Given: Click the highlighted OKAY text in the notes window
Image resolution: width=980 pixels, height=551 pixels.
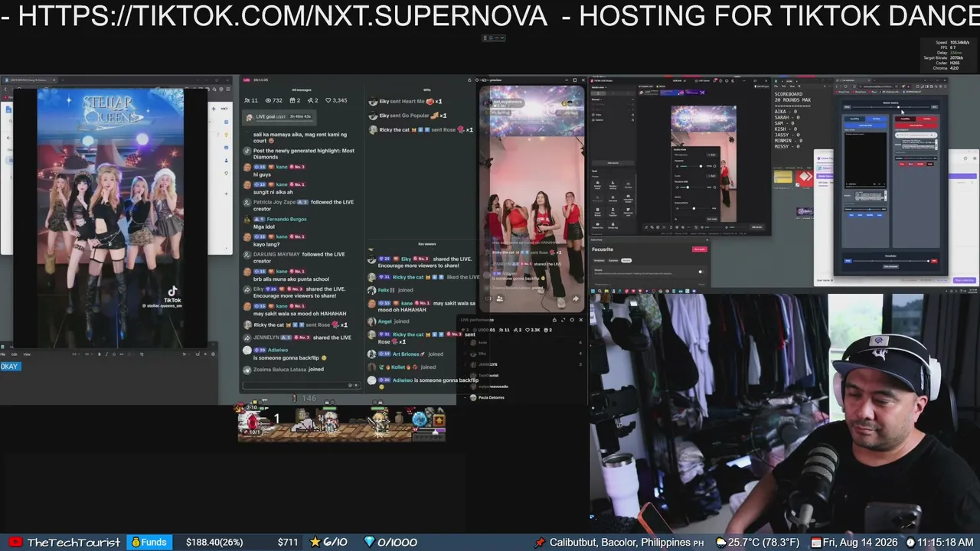Looking at the screenshot, I should coord(10,367).
